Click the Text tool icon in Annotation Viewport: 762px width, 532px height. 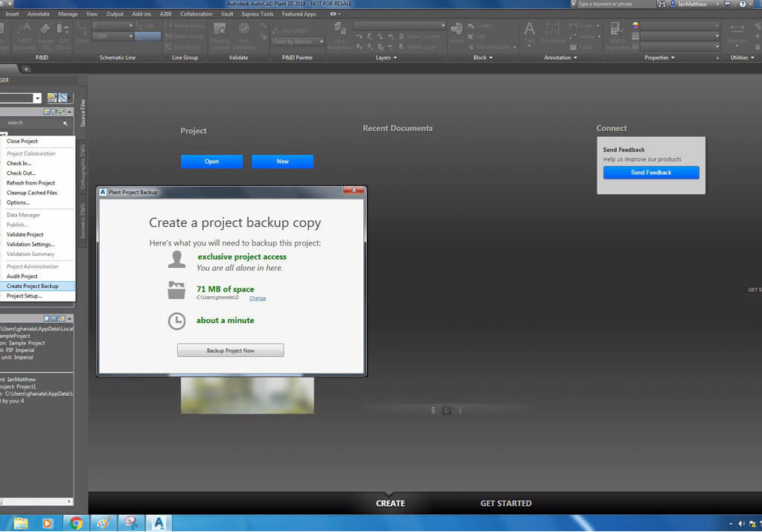529,30
